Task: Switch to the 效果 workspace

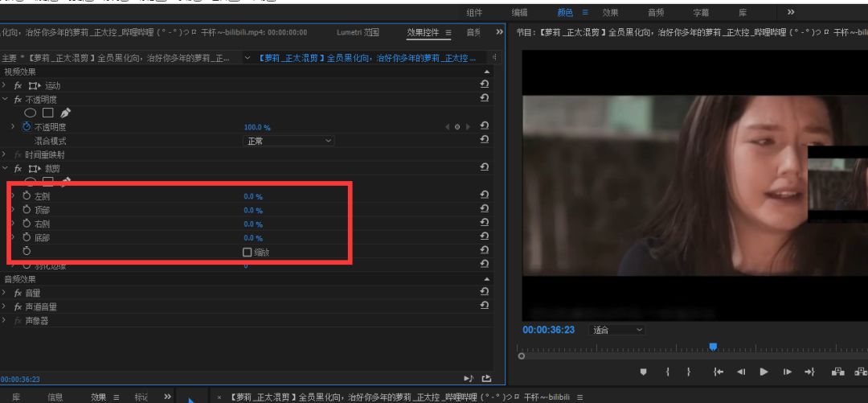Action: pos(610,13)
